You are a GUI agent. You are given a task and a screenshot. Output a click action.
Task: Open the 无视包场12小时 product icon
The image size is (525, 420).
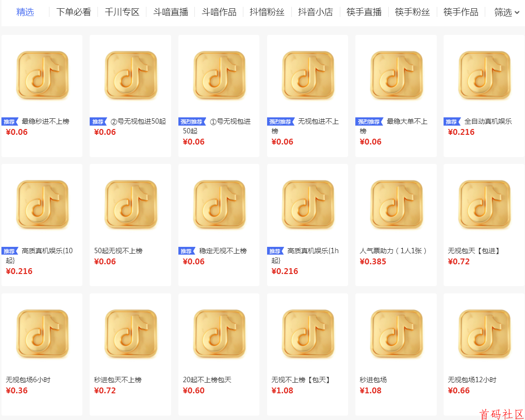coord(484,334)
